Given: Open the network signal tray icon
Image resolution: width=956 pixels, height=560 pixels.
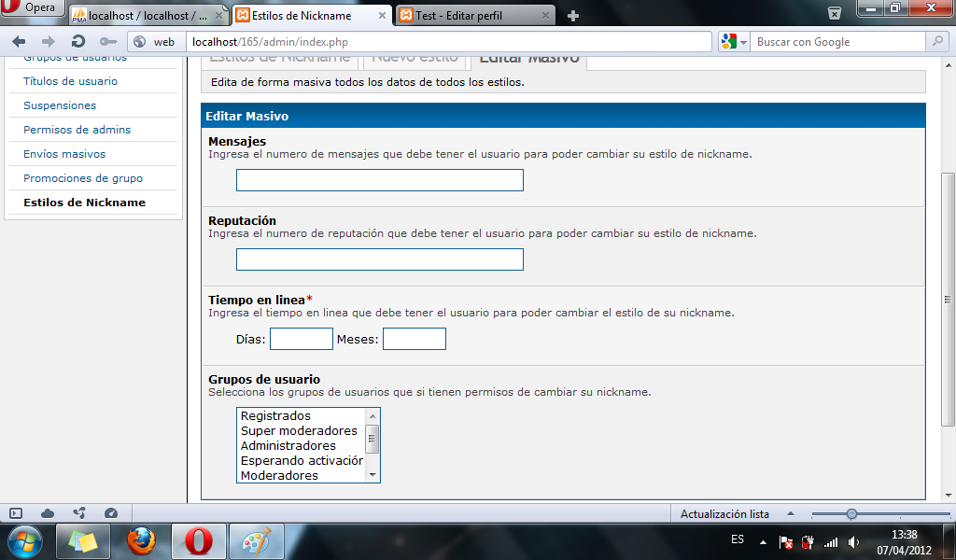Looking at the screenshot, I should coord(830,541).
